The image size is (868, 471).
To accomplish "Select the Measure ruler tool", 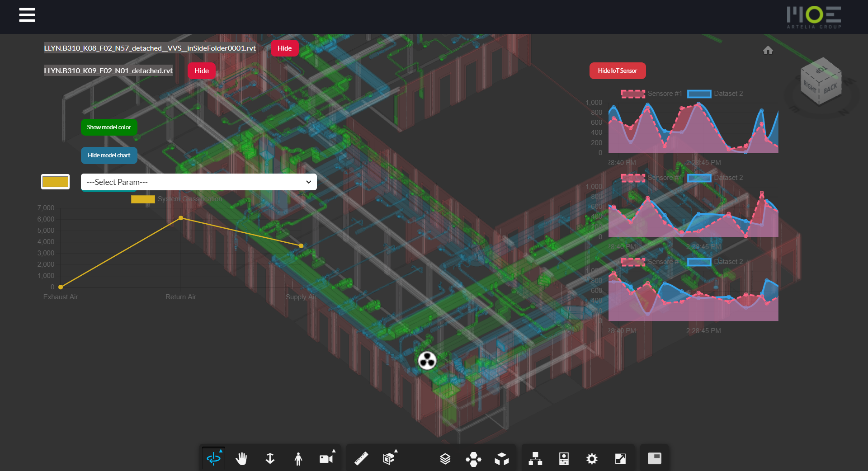I will (361, 459).
